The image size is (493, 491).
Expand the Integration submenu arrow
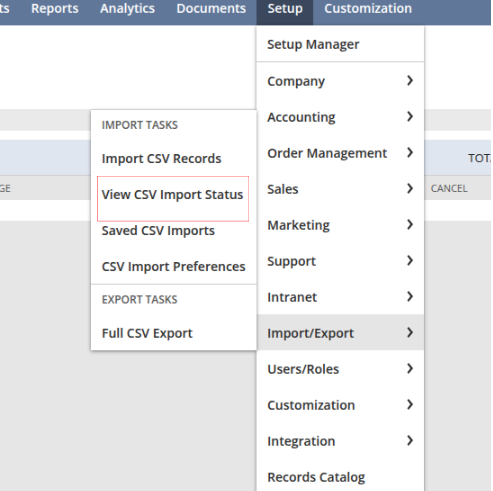point(410,440)
